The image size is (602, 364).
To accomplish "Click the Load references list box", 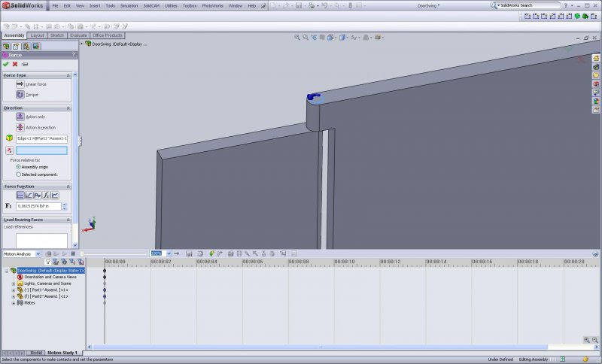I will point(42,241).
